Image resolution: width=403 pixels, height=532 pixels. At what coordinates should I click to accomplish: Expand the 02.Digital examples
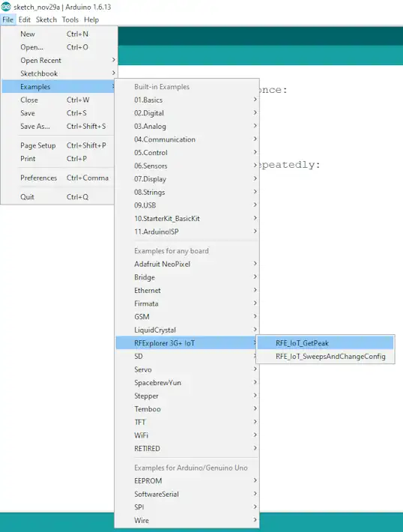(187, 113)
